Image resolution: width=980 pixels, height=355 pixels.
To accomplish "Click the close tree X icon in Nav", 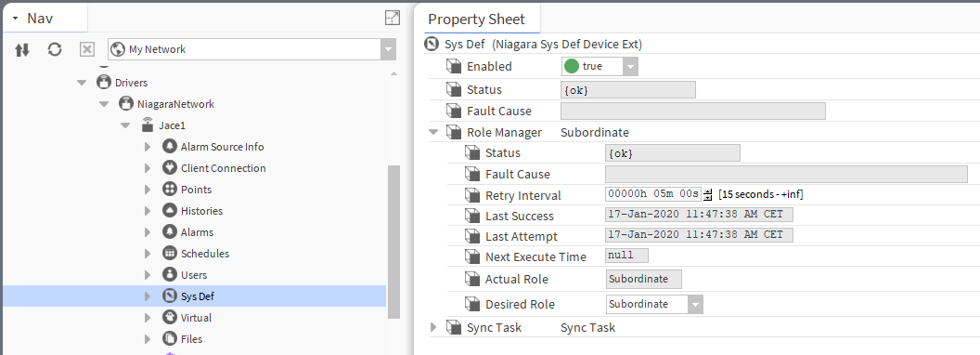I will 87,49.
